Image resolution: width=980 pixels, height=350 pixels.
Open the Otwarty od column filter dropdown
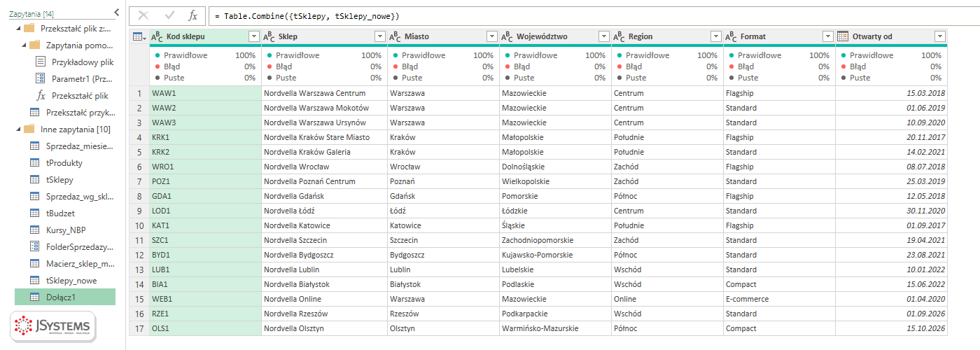point(939,36)
